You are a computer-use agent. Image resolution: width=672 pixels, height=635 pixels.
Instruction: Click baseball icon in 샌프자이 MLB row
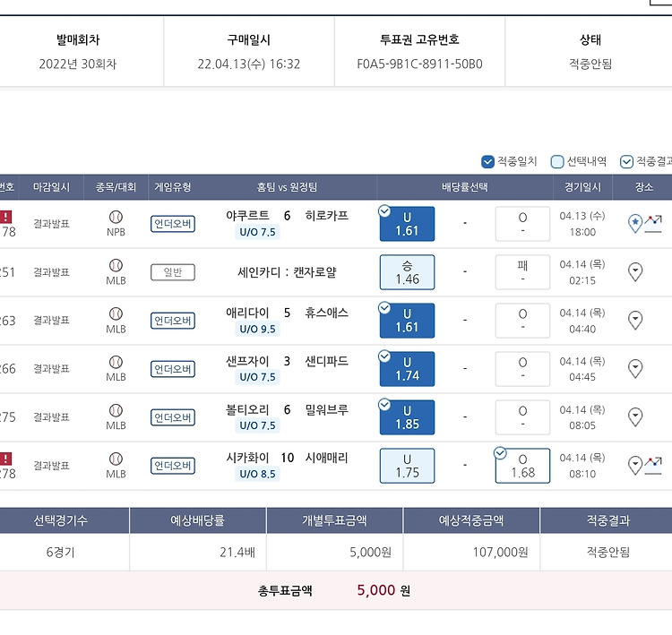(x=116, y=362)
